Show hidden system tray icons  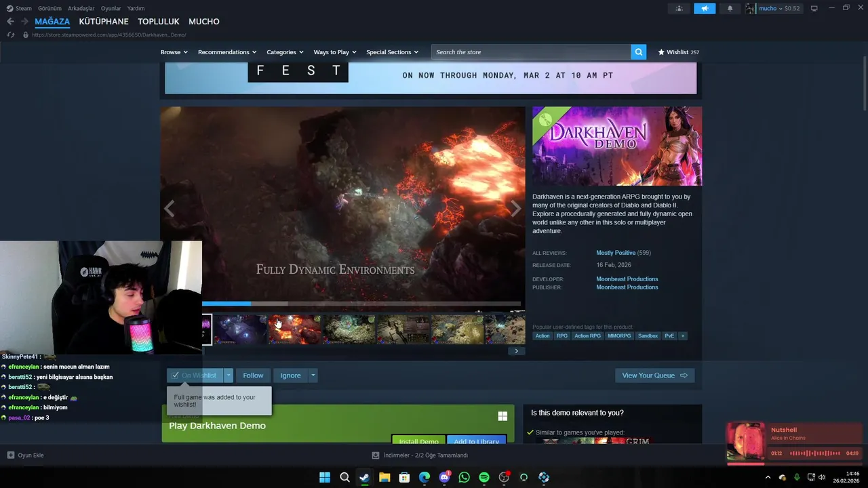coord(768,477)
